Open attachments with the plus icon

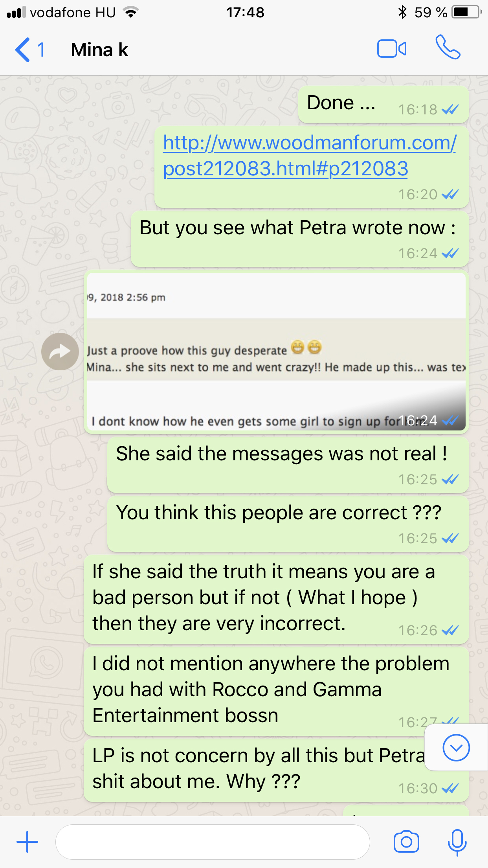pos(27,842)
